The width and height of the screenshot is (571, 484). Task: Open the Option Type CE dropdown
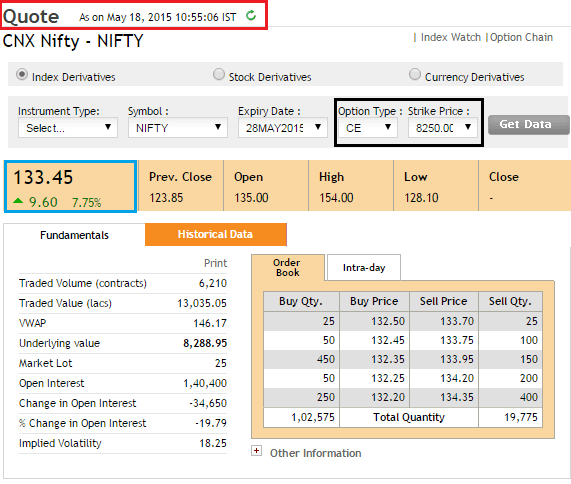click(x=368, y=128)
